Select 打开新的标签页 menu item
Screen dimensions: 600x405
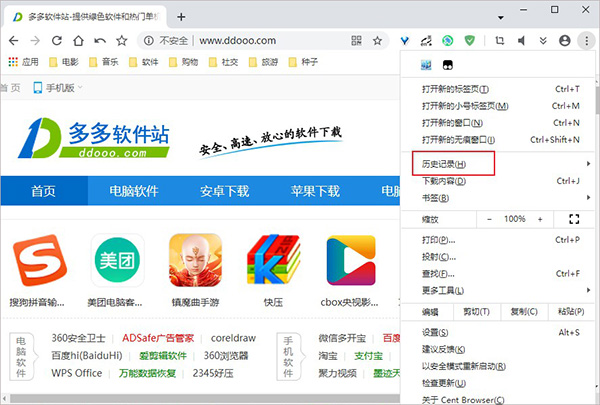tap(497, 89)
